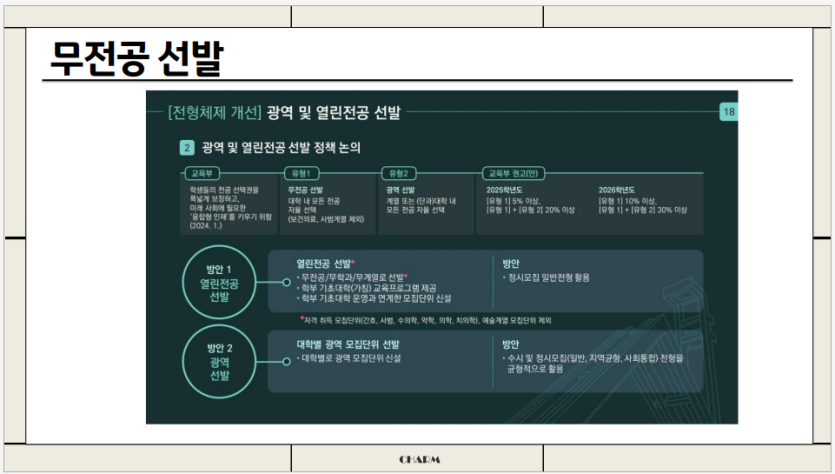Screen dimensions: 835x474
Task: Click the '열린전공 선발*' heading
Action: [x=325, y=263]
